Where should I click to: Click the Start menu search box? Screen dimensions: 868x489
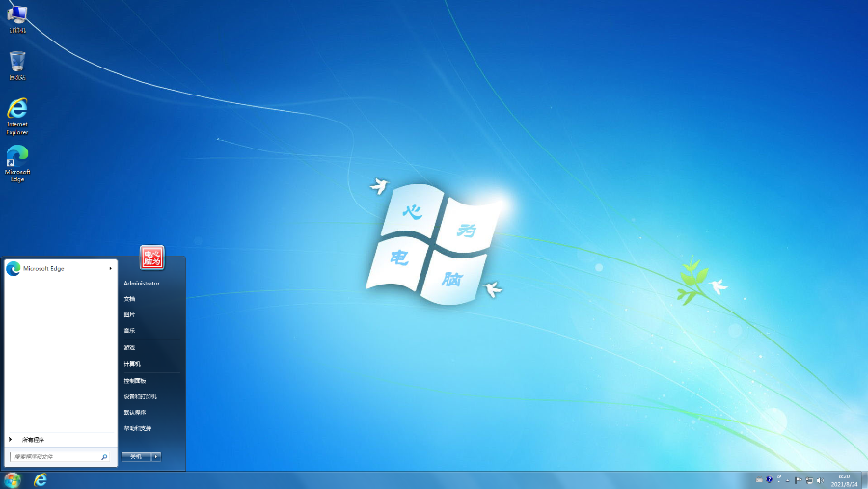[56, 456]
